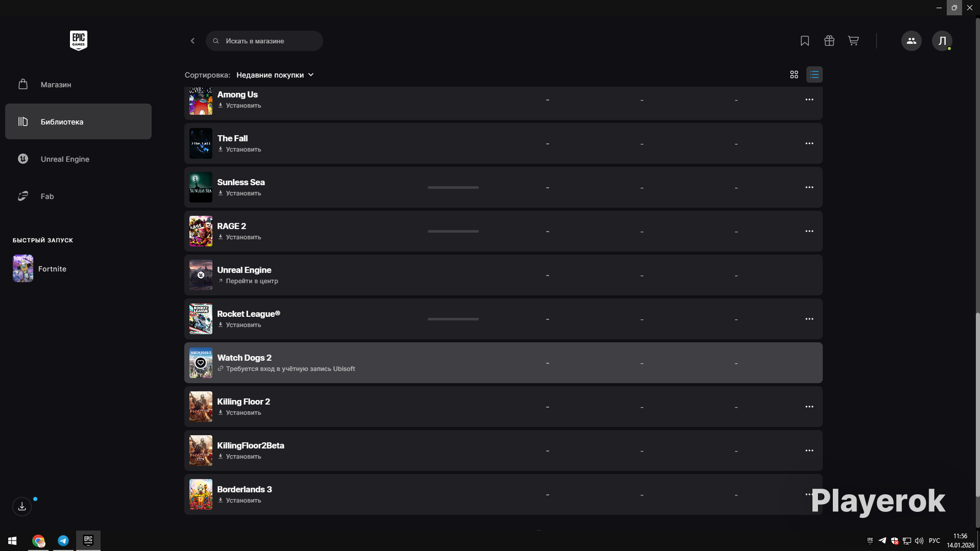
Task: Open Chrome from the taskbar
Action: point(38,541)
